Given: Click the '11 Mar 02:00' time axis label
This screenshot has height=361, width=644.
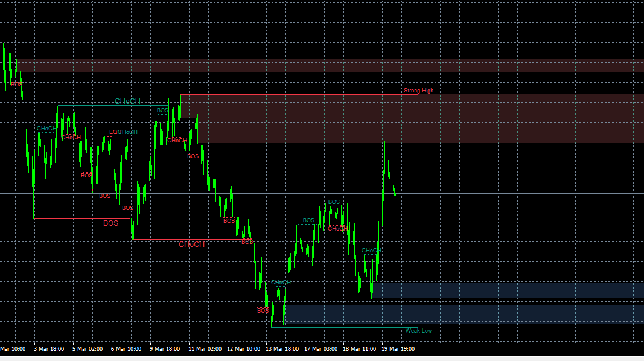Looking at the screenshot, I should coord(205,349).
